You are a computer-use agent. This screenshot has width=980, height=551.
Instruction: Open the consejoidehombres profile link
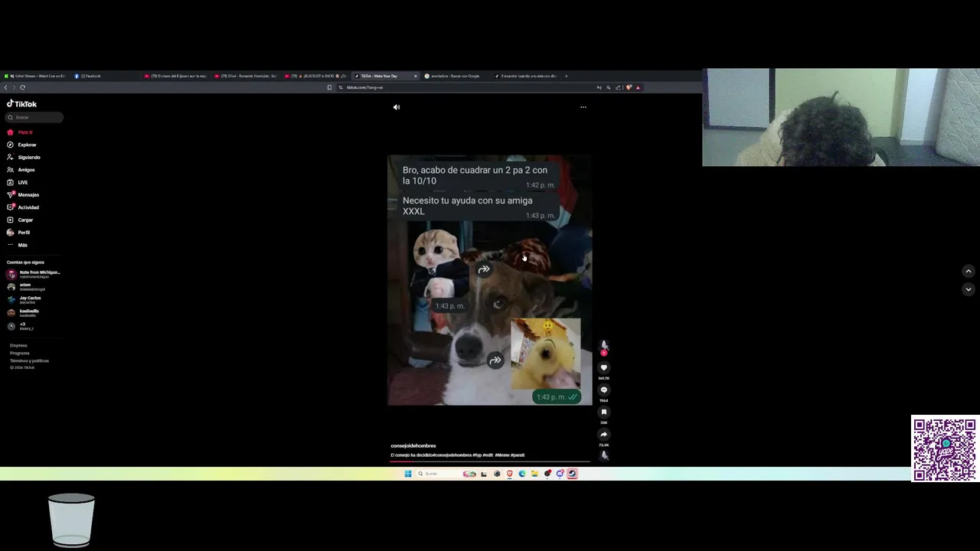[x=413, y=445]
